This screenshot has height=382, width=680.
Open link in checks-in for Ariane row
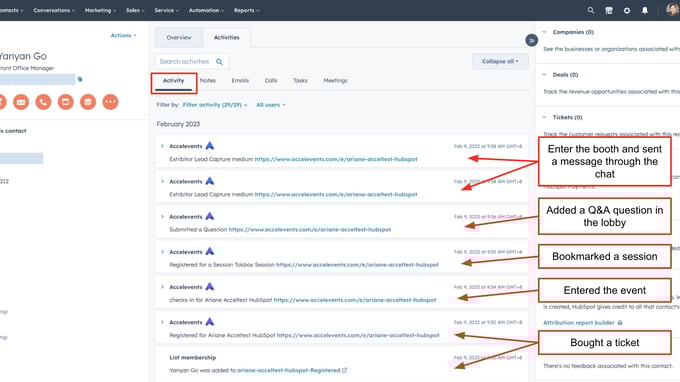pos(355,300)
